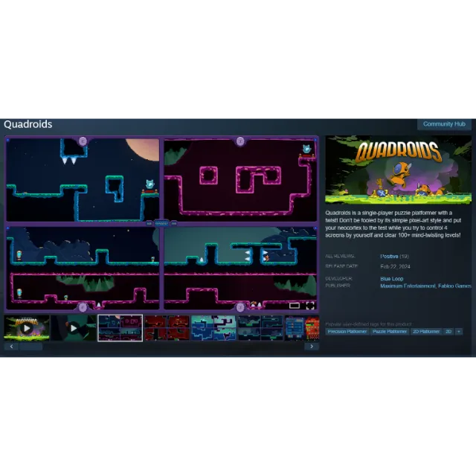Select the highlighted blue-and-purple screenshot thumbnail

[120, 328]
